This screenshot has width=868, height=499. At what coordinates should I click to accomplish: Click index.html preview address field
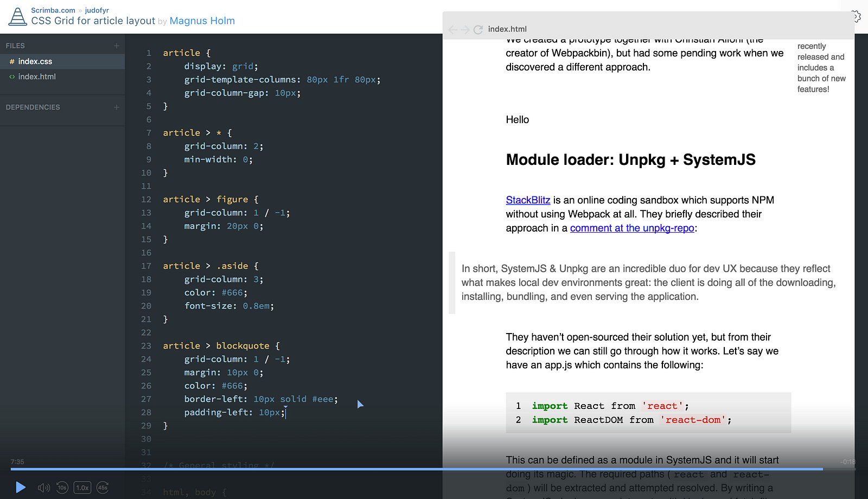[x=507, y=29]
